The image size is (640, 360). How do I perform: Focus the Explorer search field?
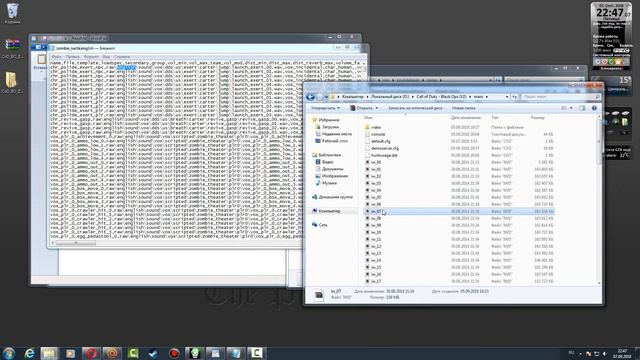(x=561, y=97)
